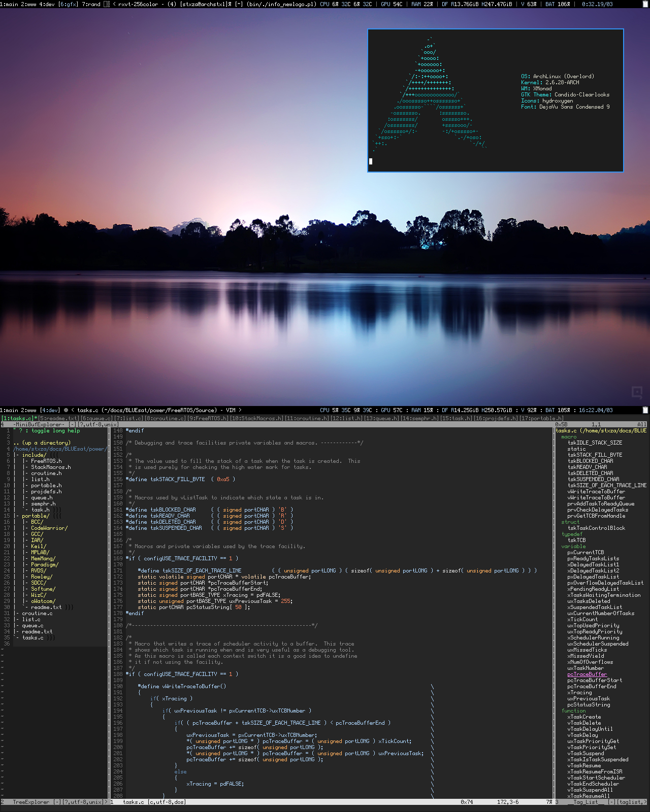Screen dimensions: 650x812
Task: Select the 'struct' group heading in taglist
Action: [x=570, y=522]
